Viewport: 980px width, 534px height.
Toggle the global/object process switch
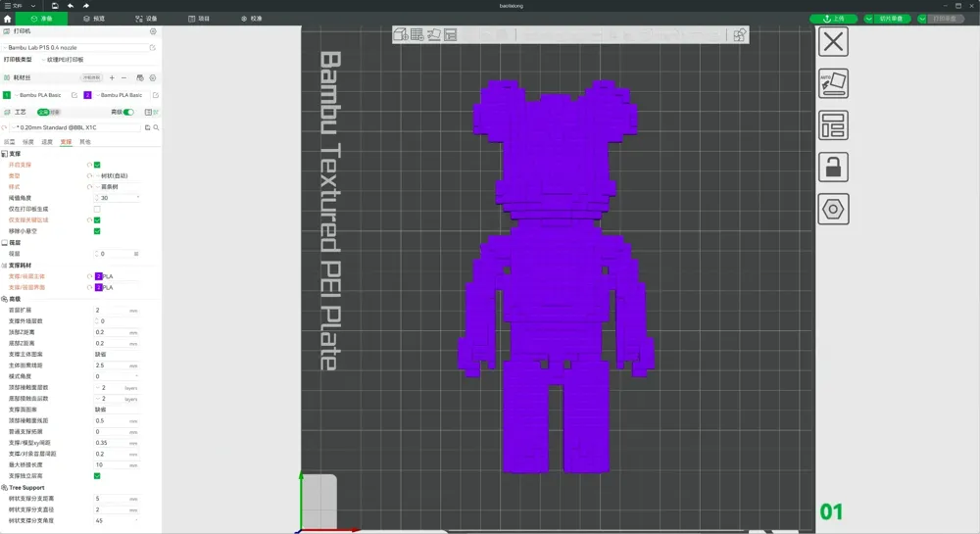[x=49, y=113]
